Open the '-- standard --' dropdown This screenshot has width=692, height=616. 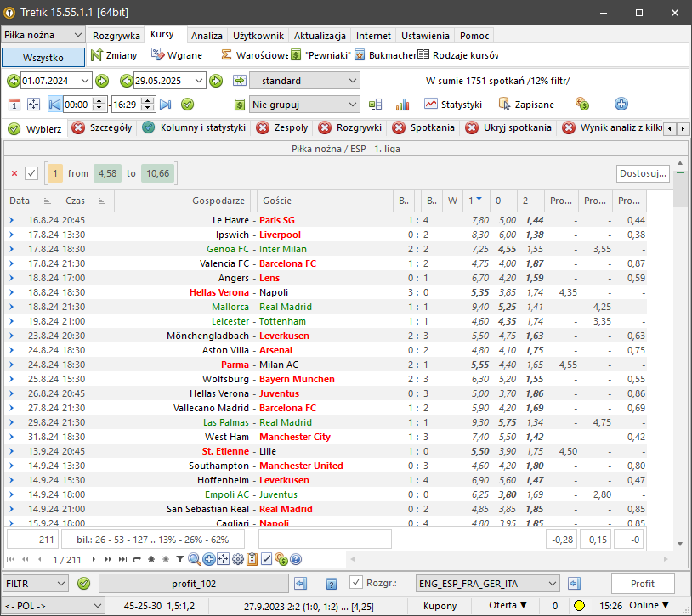305,81
